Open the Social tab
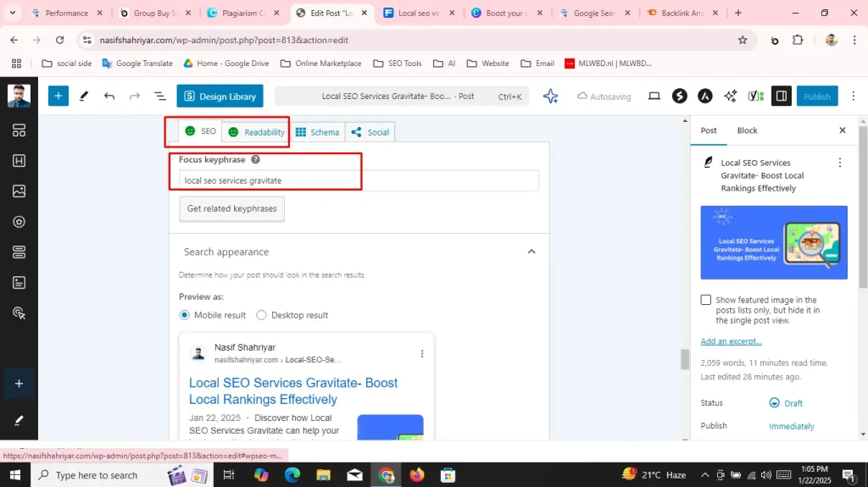This screenshot has width=868, height=487. 370,132
